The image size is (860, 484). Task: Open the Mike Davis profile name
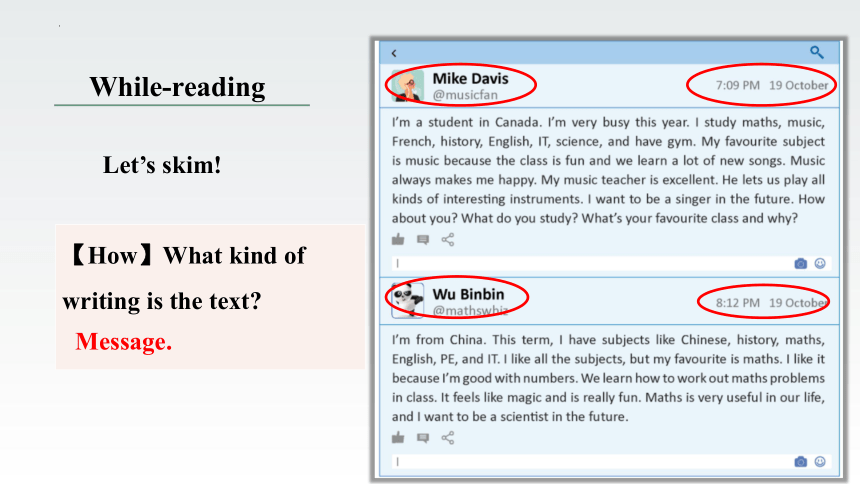(471, 78)
